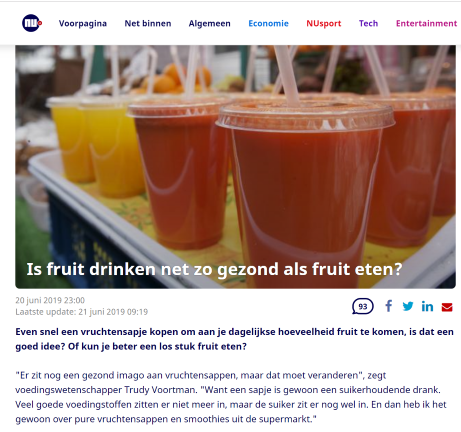
Task: Click the NU.nl logo icon
Action: [x=32, y=23]
